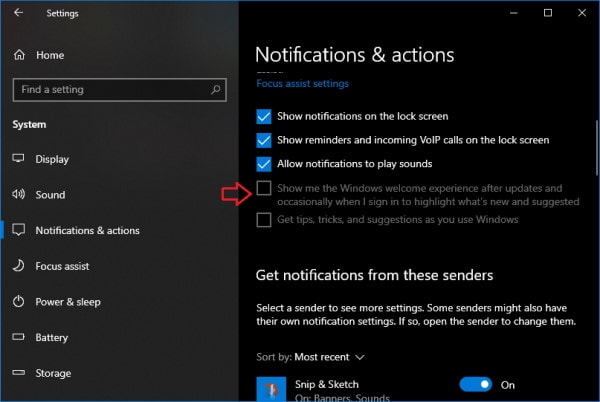
Task: Click the Sound speaker icon
Action: [x=18, y=194]
